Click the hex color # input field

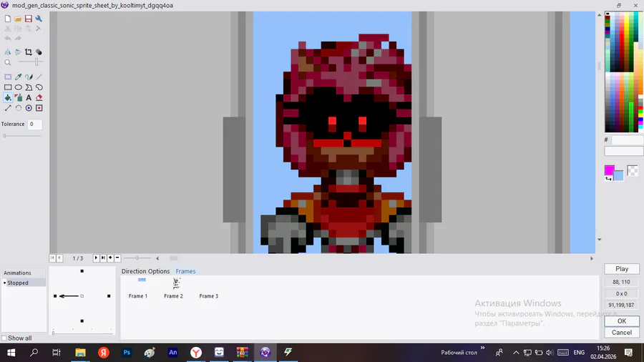click(x=627, y=140)
